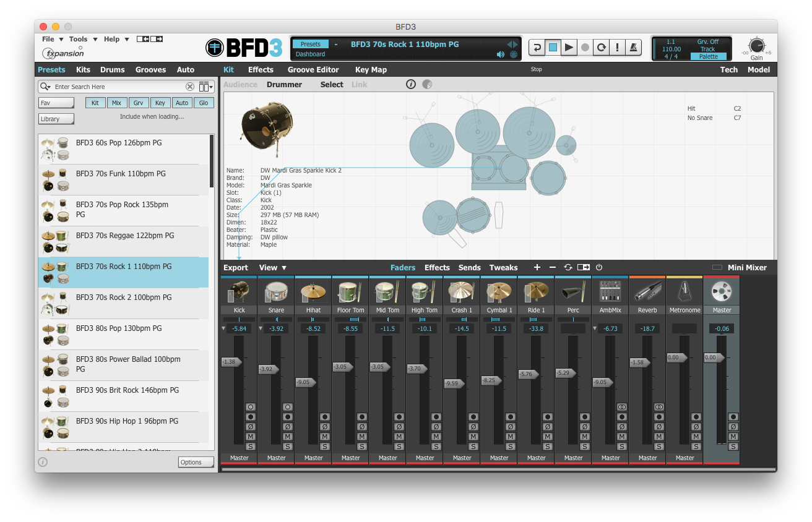Click the audio speaker icon in the preset display

(x=501, y=54)
